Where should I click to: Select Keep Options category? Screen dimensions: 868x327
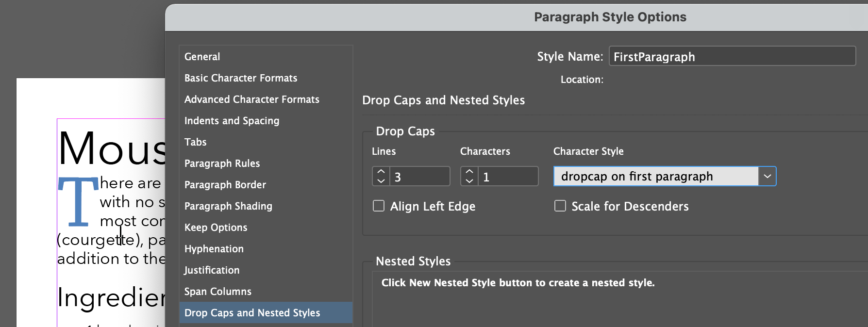tap(266, 228)
